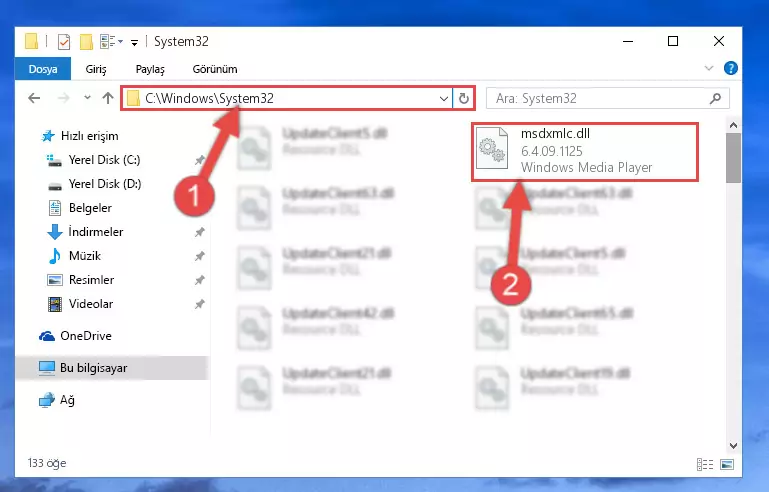
Task: Open the Giriş ribbon tab
Action: 96,69
